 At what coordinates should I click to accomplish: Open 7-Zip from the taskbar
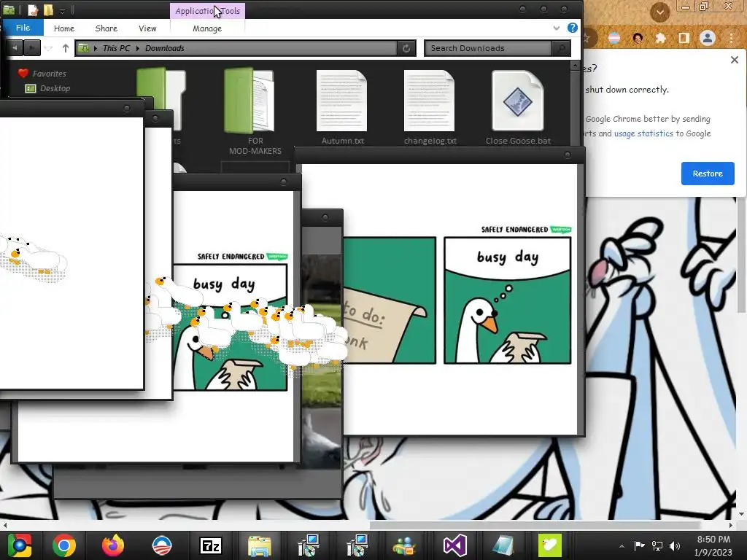(210, 545)
